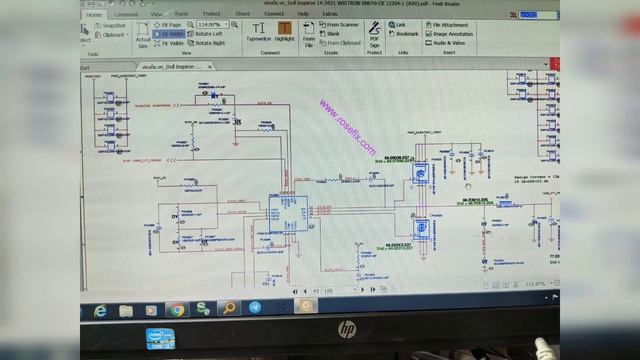Open the Comment ribbon tab
The height and width of the screenshot is (360, 640).
coord(126,14)
